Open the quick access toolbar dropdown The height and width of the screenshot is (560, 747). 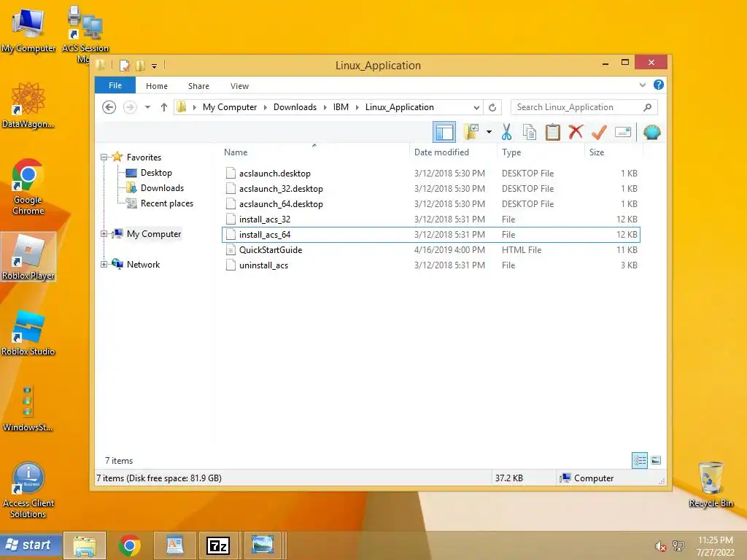coord(154,66)
